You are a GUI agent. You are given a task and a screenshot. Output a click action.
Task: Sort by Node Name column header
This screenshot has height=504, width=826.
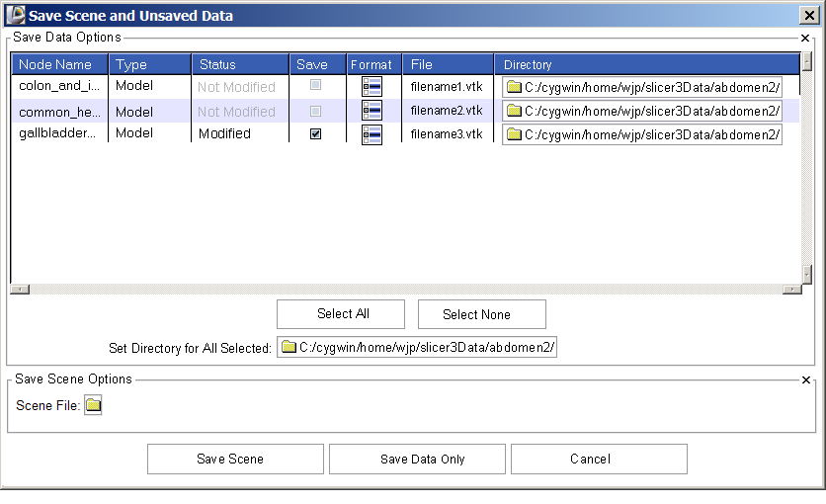(x=55, y=64)
